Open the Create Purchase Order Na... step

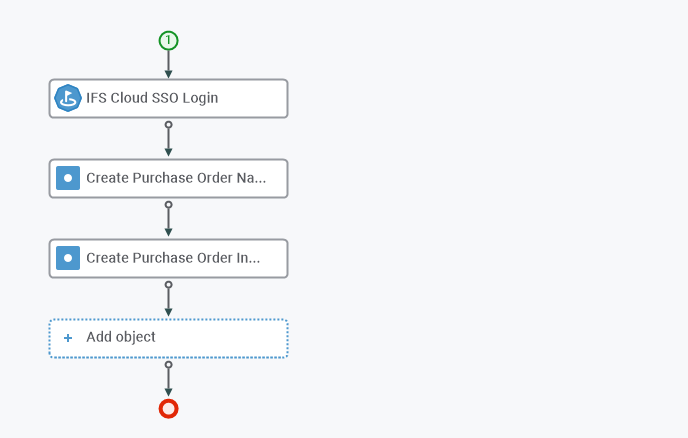tap(168, 178)
